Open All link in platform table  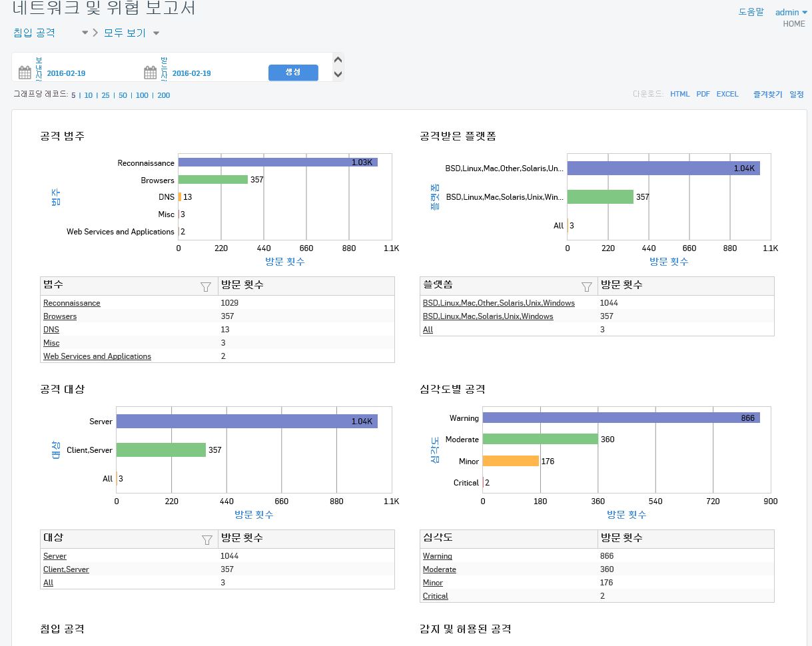coord(428,330)
